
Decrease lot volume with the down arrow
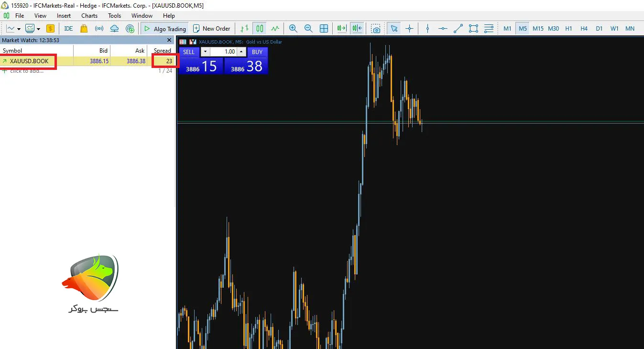pyautogui.click(x=205, y=52)
